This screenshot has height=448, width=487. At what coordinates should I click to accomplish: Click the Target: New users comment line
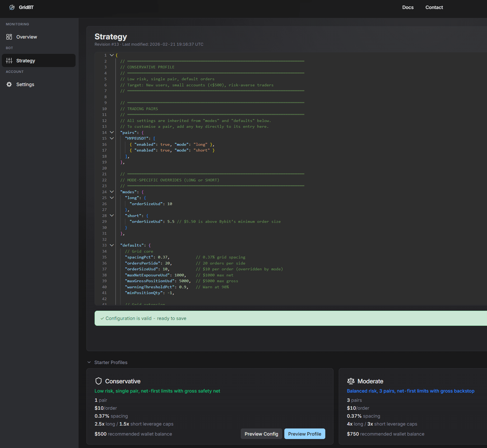tap(197, 85)
